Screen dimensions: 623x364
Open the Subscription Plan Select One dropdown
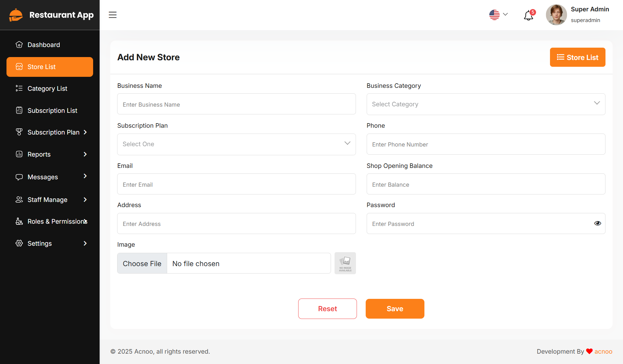[x=236, y=144]
